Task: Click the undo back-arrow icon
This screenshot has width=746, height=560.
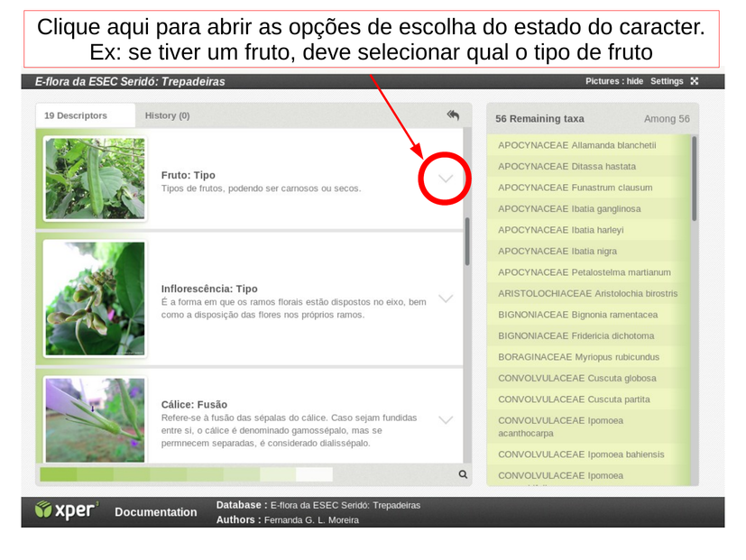Action: [453, 115]
